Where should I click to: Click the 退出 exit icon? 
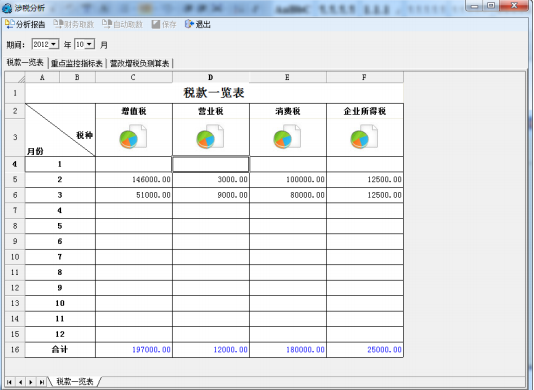[189, 24]
